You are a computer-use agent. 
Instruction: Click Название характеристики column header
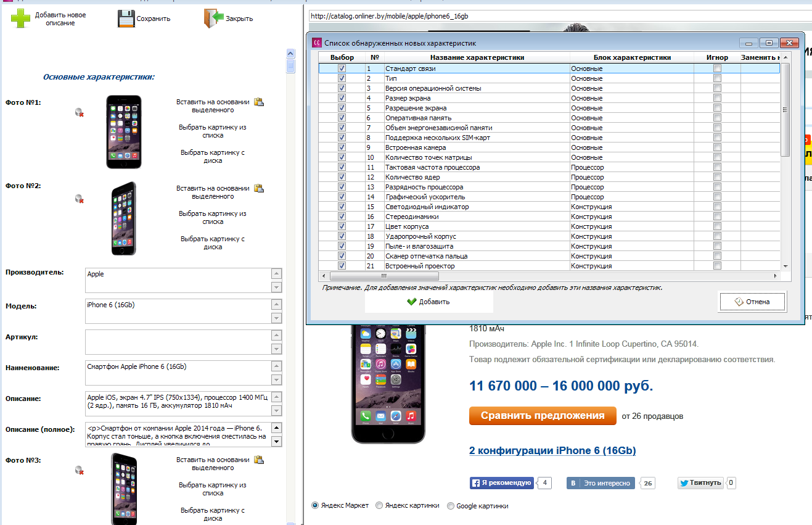(477, 57)
